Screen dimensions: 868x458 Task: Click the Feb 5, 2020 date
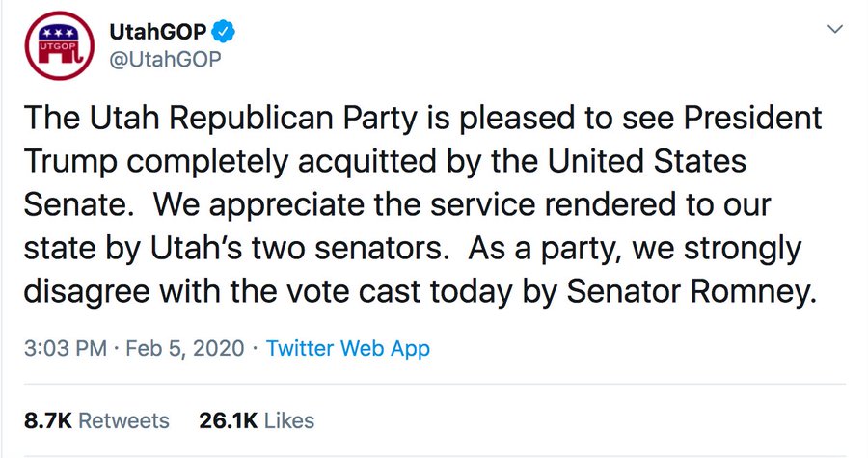pyautogui.click(x=185, y=348)
